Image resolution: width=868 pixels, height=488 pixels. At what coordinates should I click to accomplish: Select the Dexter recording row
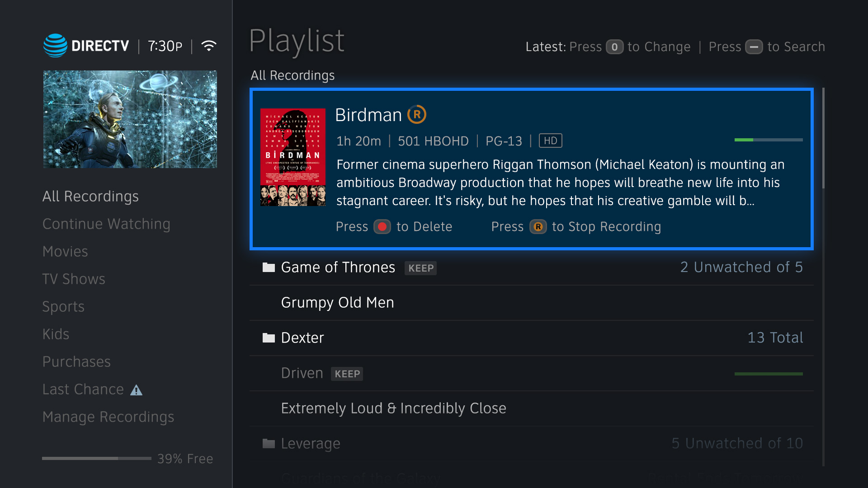tap(532, 338)
